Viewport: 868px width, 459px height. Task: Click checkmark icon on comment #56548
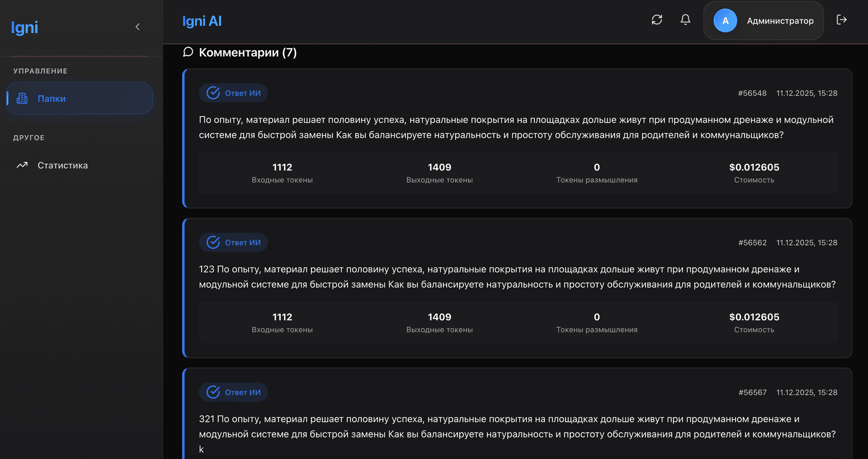213,93
